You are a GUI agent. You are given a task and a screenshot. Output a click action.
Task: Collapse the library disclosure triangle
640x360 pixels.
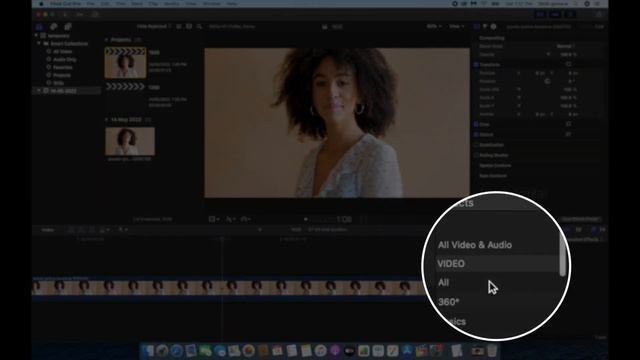[36, 36]
